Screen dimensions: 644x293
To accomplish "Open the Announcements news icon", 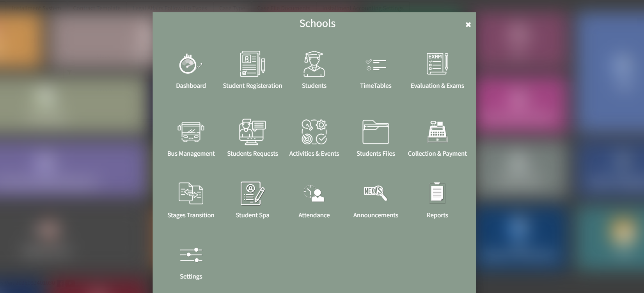I will [376, 192].
